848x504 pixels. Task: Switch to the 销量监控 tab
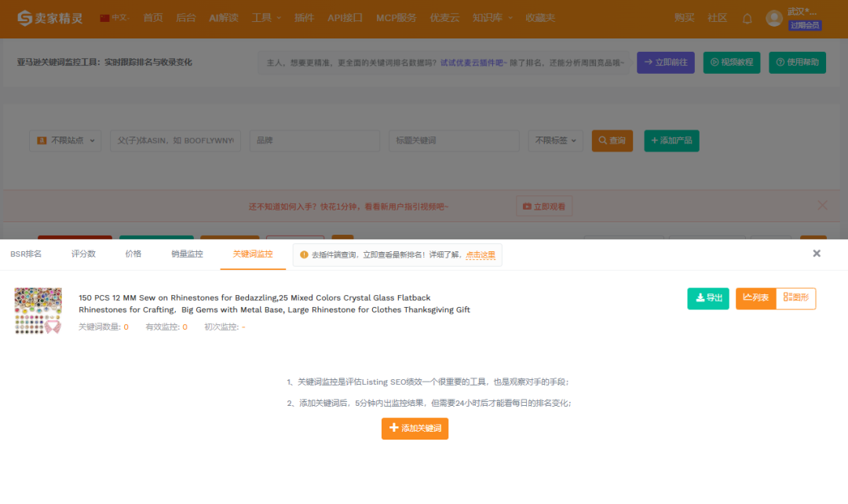(187, 254)
